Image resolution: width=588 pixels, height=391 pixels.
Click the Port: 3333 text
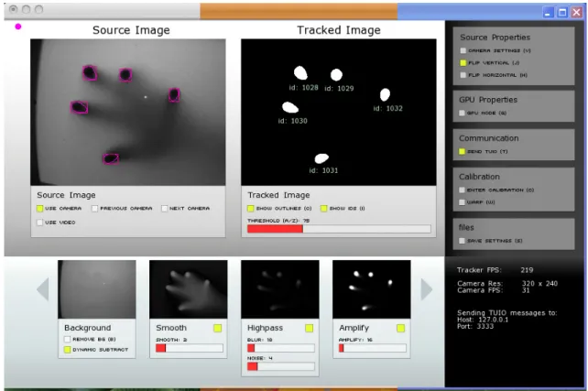point(475,327)
